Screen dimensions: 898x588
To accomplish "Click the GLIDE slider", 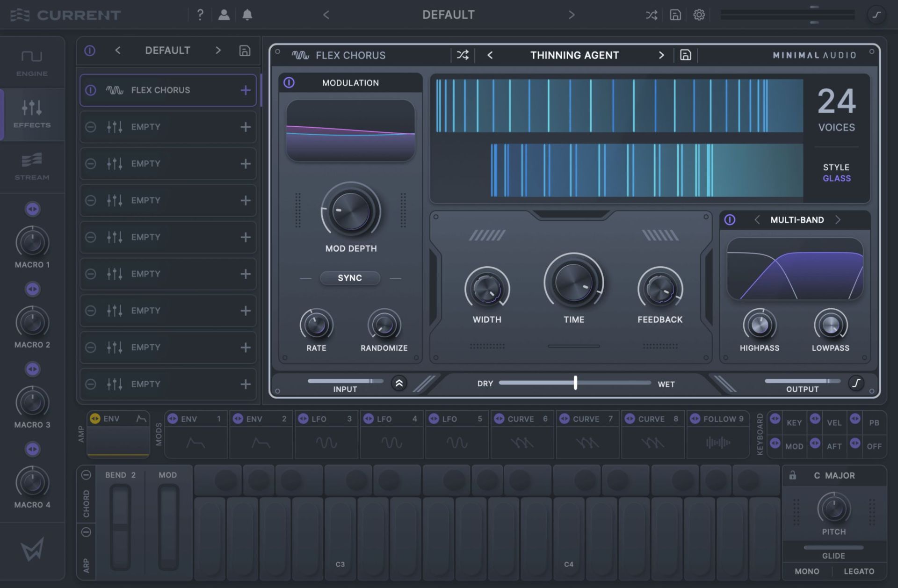I will [x=833, y=547].
